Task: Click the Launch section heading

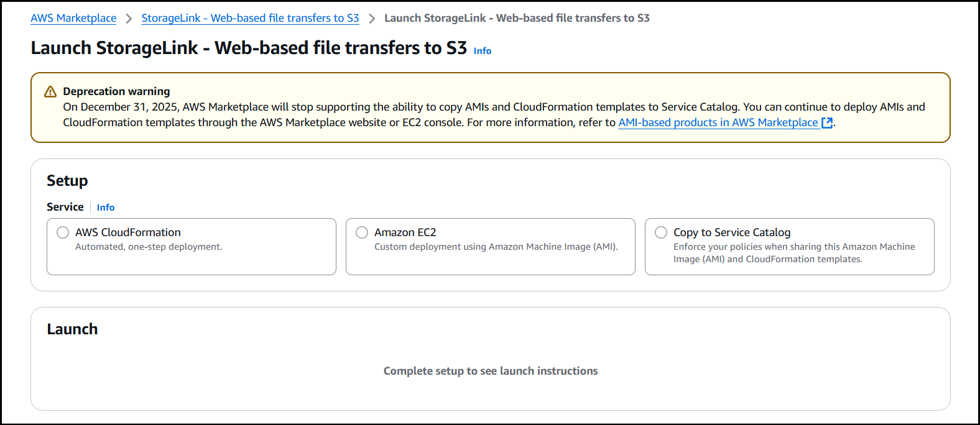Action: pos(72,329)
